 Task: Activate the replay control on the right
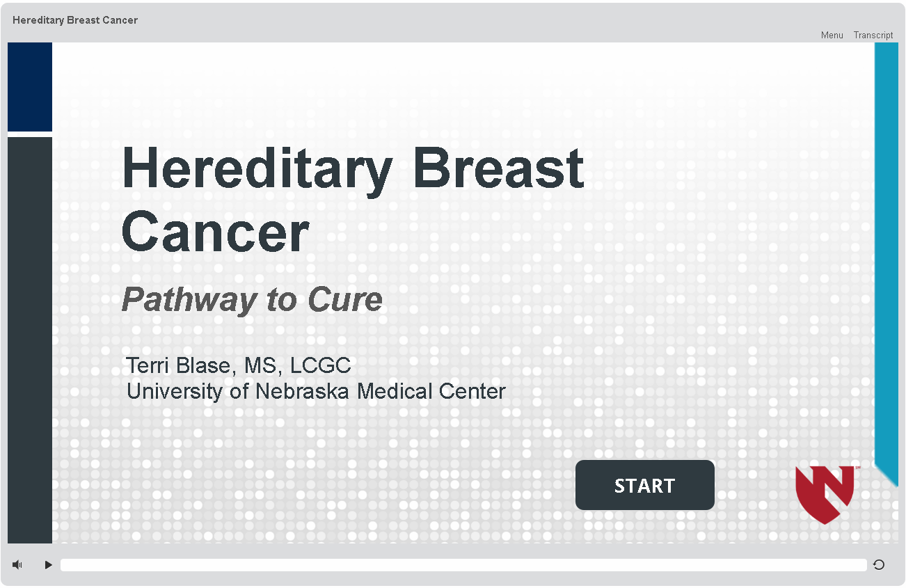point(878,564)
